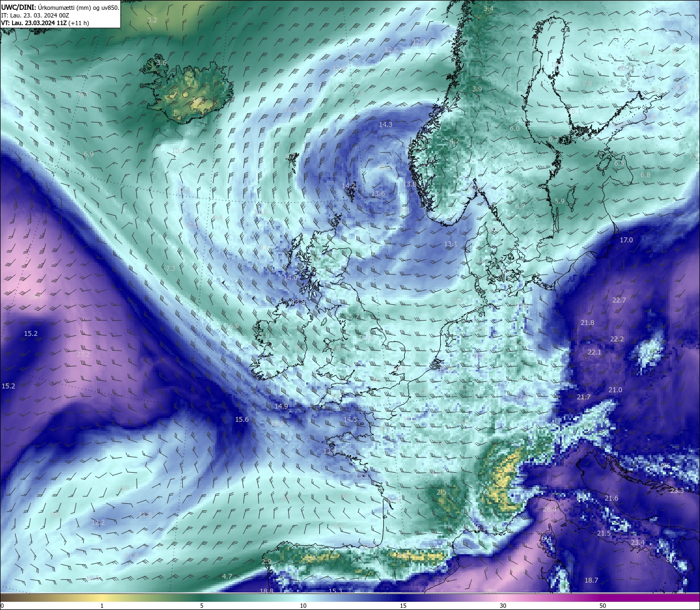Click the map value '23.3'
The image size is (700, 610).
pyautogui.click(x=677, y=491)
